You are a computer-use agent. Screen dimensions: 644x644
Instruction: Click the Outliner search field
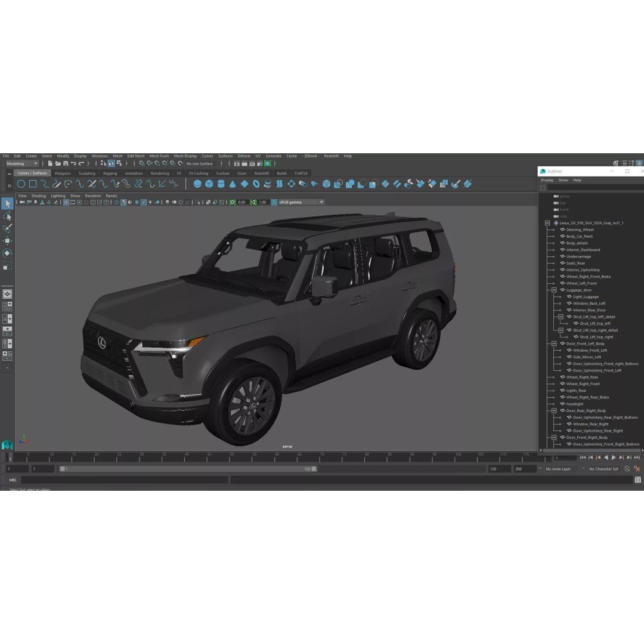[x=595, y=188]
